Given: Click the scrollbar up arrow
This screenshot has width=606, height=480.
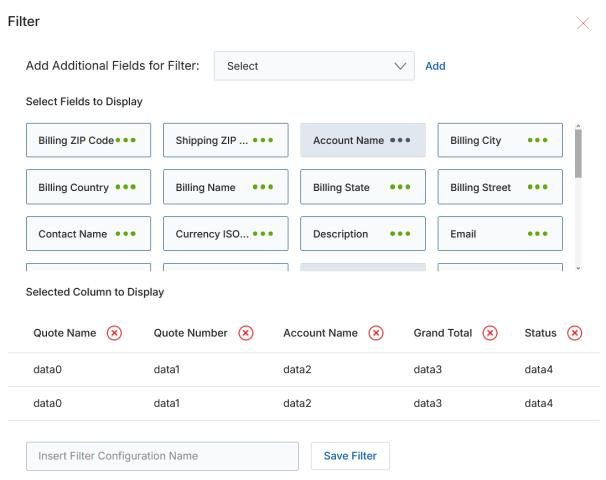Looking at the screenshot, I should (x=578, y=126).
